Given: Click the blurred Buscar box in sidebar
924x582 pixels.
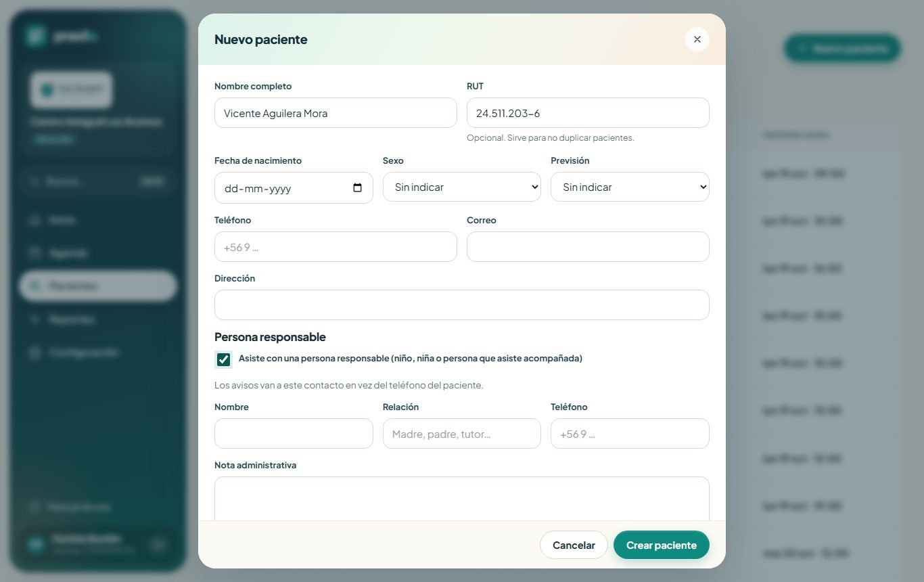Looking at the screenshot, I should click(98, 181).
